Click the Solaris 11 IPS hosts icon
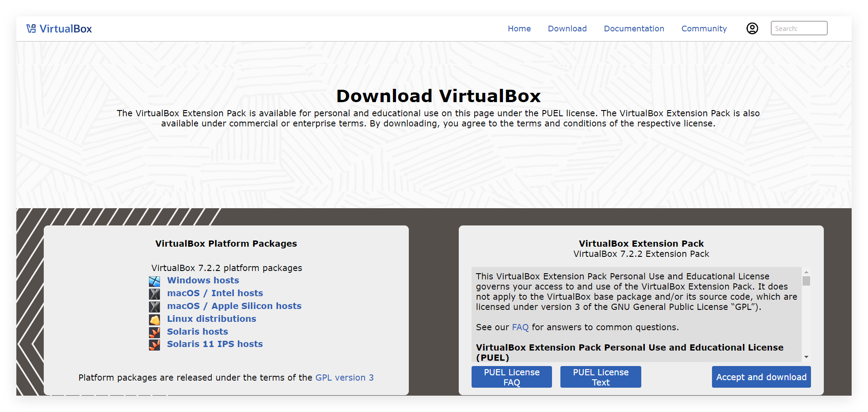Image resolution: width=868 pixels, height=412 pixels. [x=155, y=345]
